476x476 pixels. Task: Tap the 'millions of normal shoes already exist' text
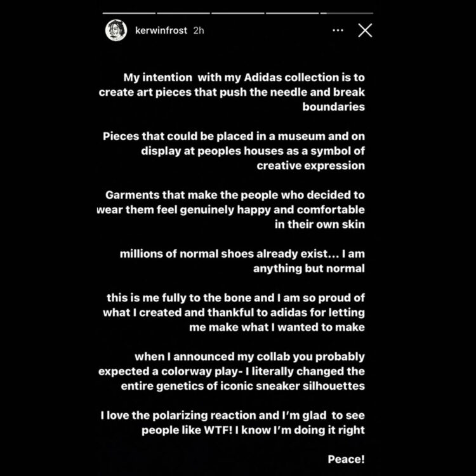pos(242,261)
